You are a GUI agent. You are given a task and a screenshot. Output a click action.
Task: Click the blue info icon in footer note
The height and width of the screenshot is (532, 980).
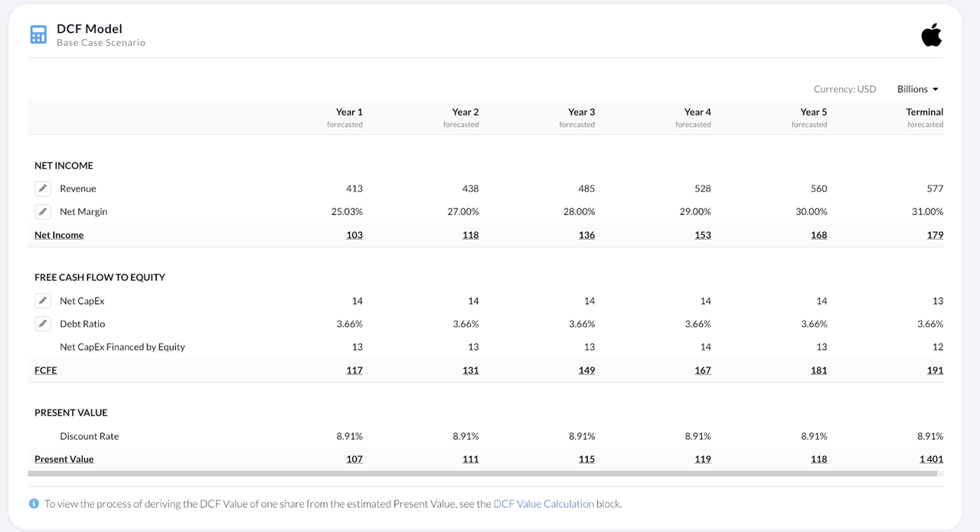pos(34,504)
